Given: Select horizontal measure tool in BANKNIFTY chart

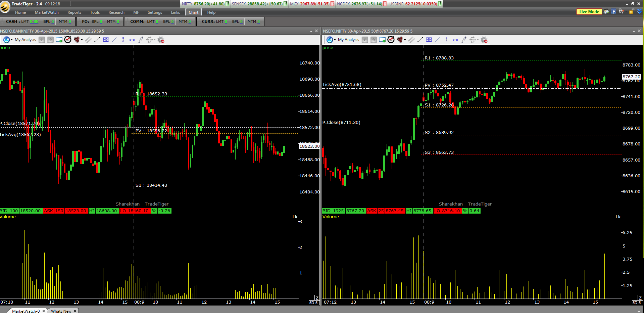Looking at the screenshot, I should (132, 40).
